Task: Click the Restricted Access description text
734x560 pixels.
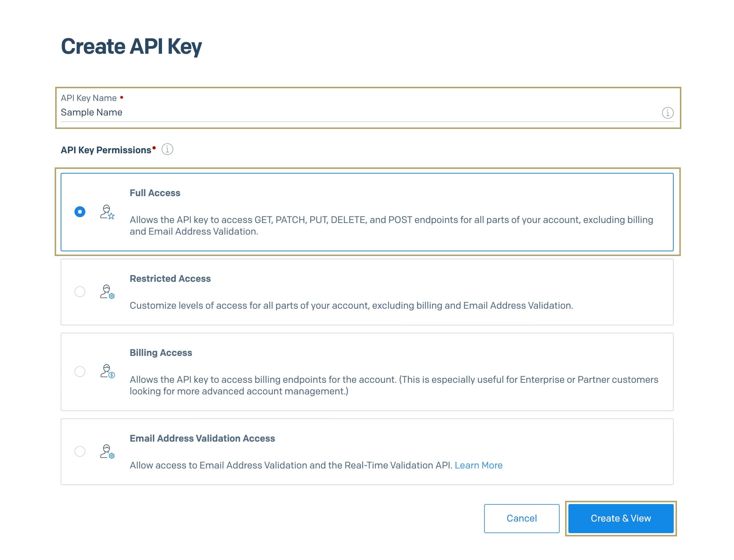Action: [x=351, y=305]
